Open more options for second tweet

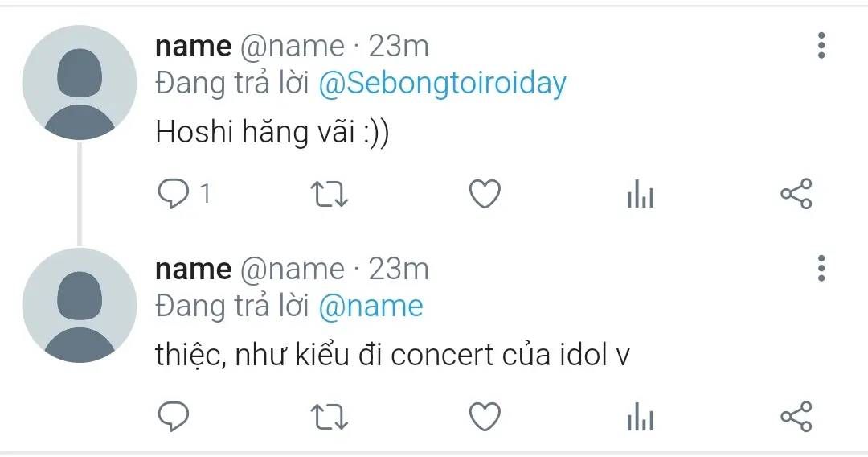pos(821,268)
